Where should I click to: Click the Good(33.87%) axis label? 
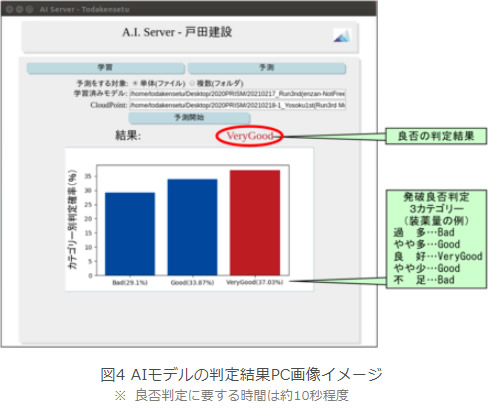(x=192, y=283)
